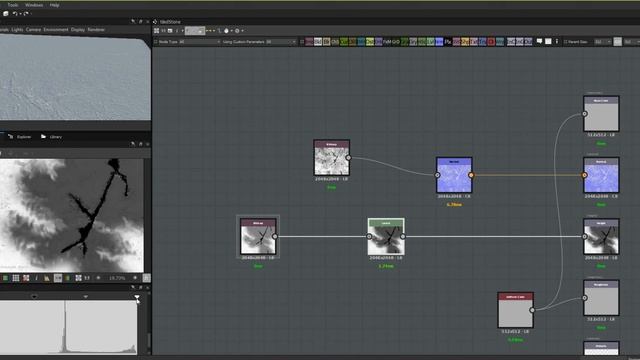Toggle the Parent Size checkbox
This screenshot has height=360, width=640.
pyautogui.click(x=566, y=42)
